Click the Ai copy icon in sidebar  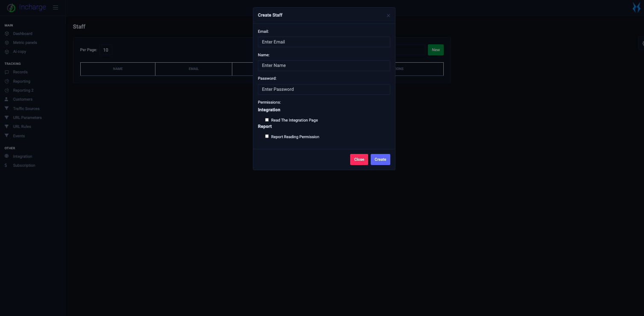(7, 52)
